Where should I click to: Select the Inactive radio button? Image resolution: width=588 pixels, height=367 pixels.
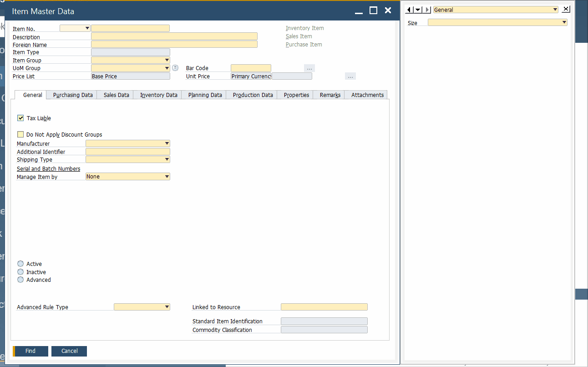click(20, 271)
